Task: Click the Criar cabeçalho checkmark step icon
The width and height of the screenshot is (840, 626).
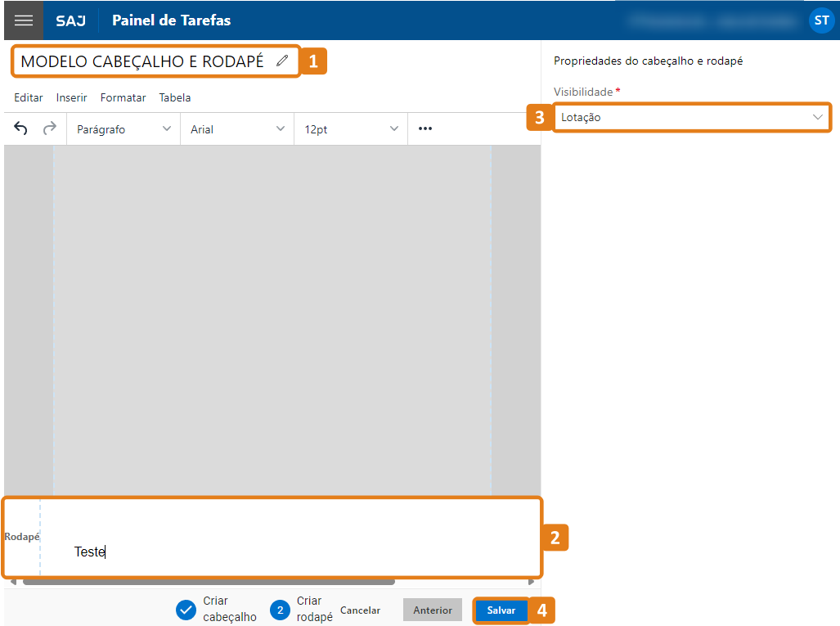Action: pos(186,610)
